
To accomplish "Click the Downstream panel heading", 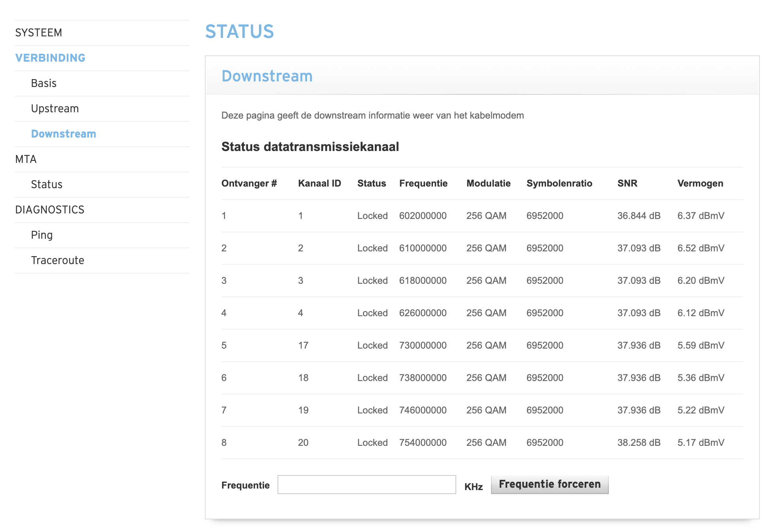I will tap(267, 76).
